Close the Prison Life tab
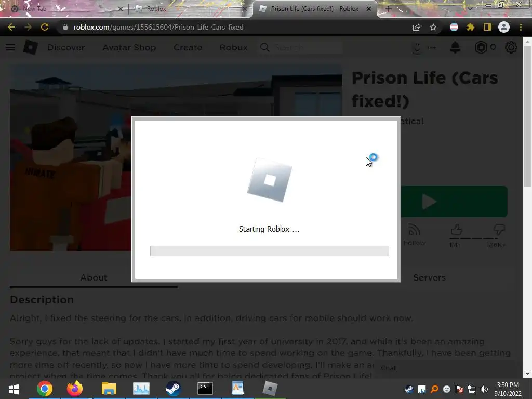The width and height of the screenshot is (532, 399). click(x=369, y=9)
